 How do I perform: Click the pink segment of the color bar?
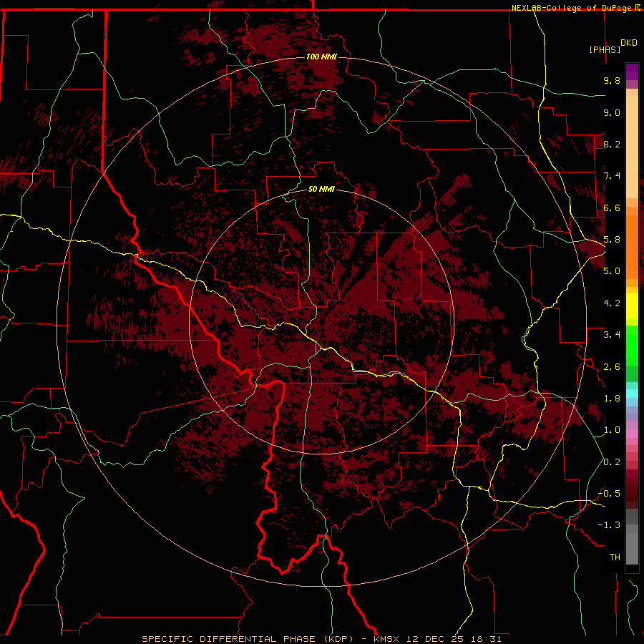[x=632, y=434]
